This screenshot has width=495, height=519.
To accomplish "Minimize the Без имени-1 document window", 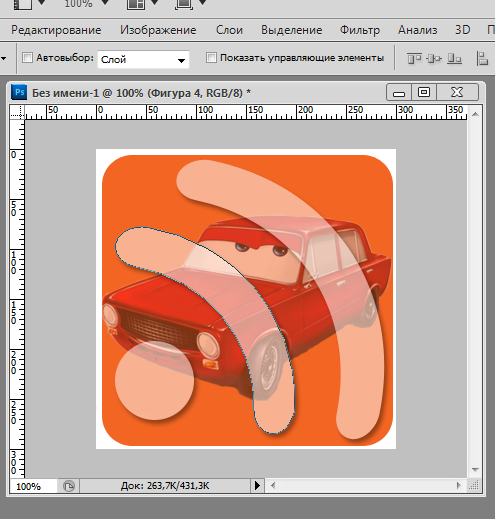I will pyautogui.click(x=399, y=92).
